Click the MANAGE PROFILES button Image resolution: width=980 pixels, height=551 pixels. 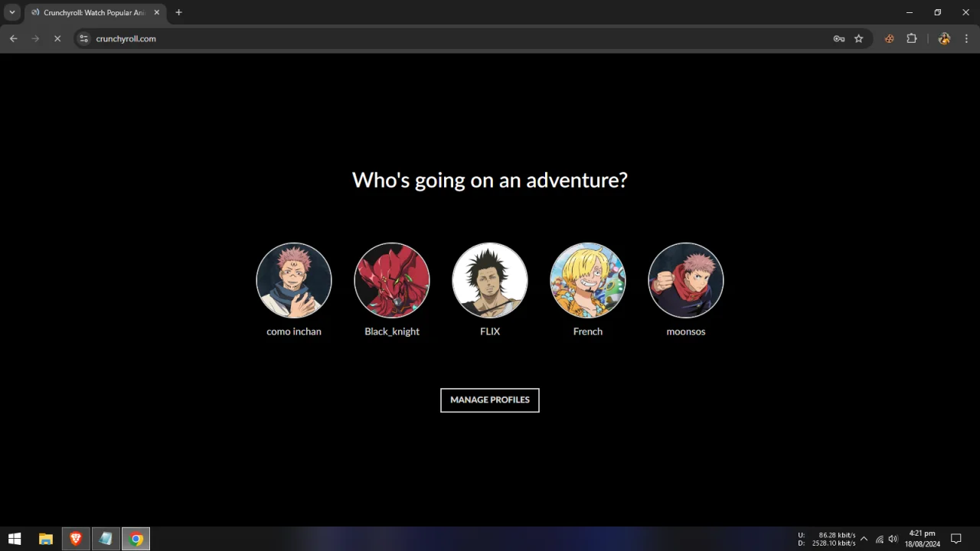coord(490,400)
